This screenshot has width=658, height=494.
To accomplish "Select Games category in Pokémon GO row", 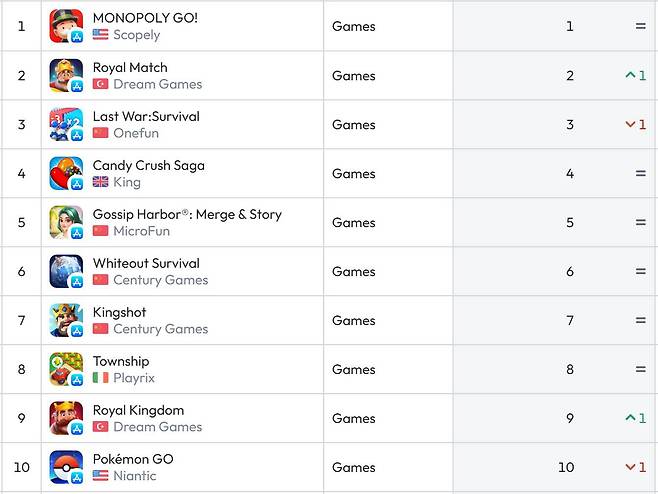I will pos(353,467).
